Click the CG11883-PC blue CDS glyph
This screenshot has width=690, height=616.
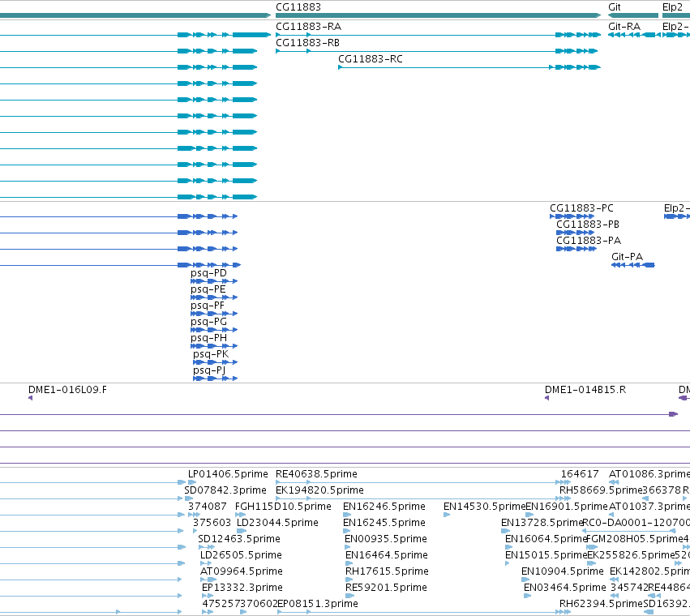point(572,216)
